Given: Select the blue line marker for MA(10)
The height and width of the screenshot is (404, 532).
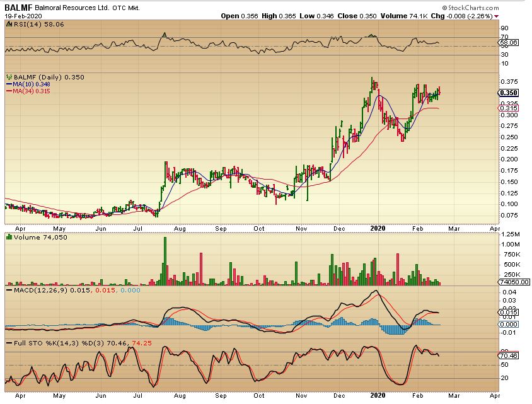Looking at the screenshot, I should click(9, 84).
